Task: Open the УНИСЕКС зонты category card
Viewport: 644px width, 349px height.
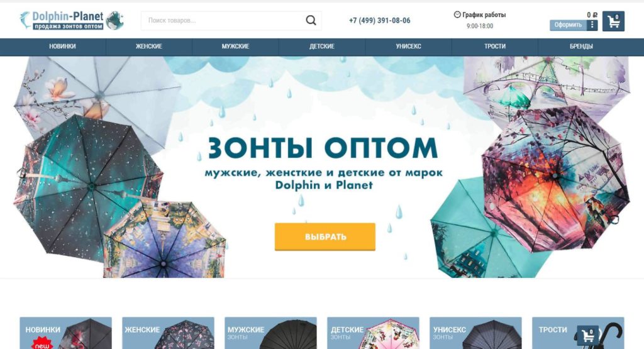Action: (475, 333)
